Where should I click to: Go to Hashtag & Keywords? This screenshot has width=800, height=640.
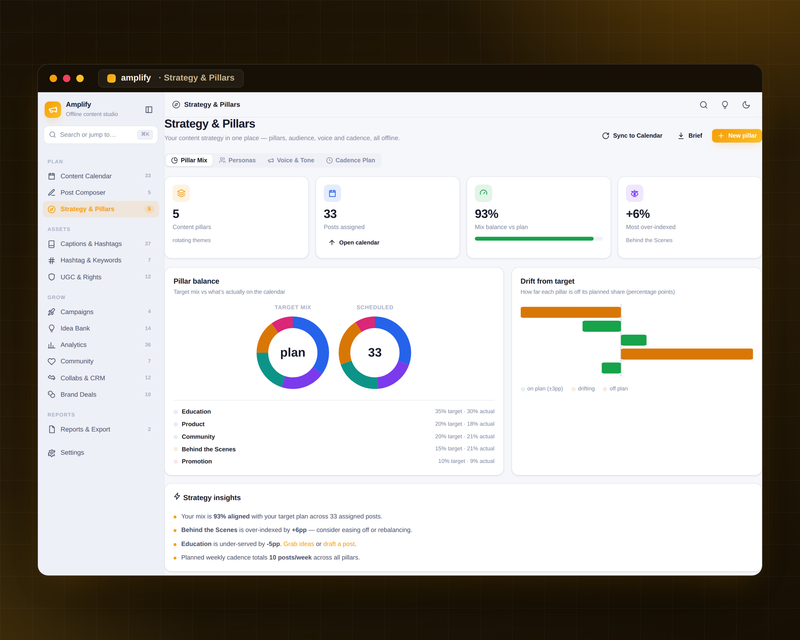coord(101,260)
